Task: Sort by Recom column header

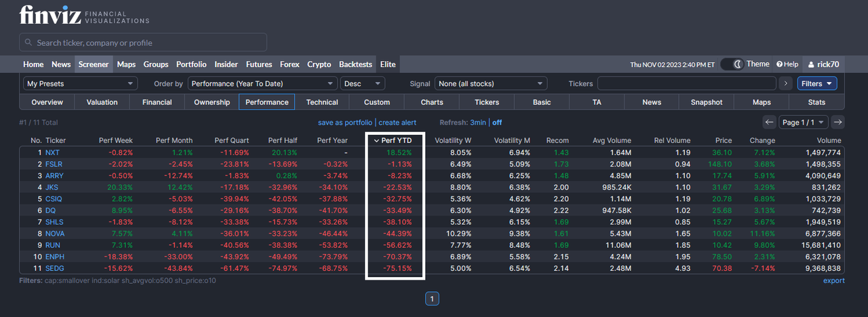Action: tap(557, 140)
